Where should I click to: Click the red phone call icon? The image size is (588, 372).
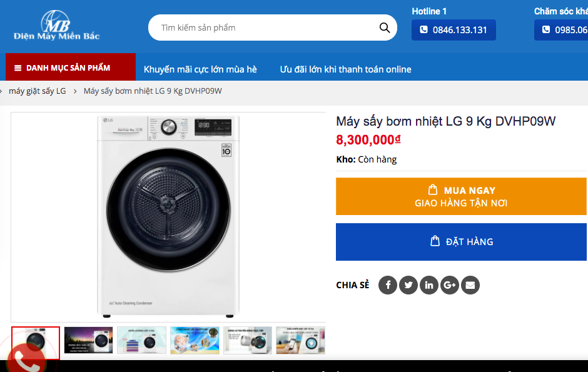click(25, 360)
